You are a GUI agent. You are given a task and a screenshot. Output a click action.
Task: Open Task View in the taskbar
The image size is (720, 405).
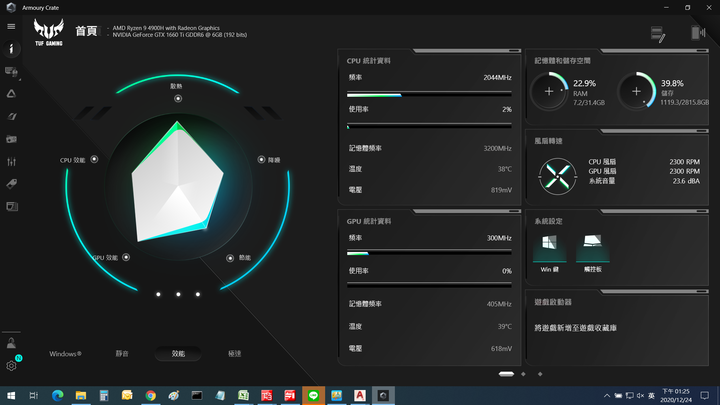tap(34, 395)
